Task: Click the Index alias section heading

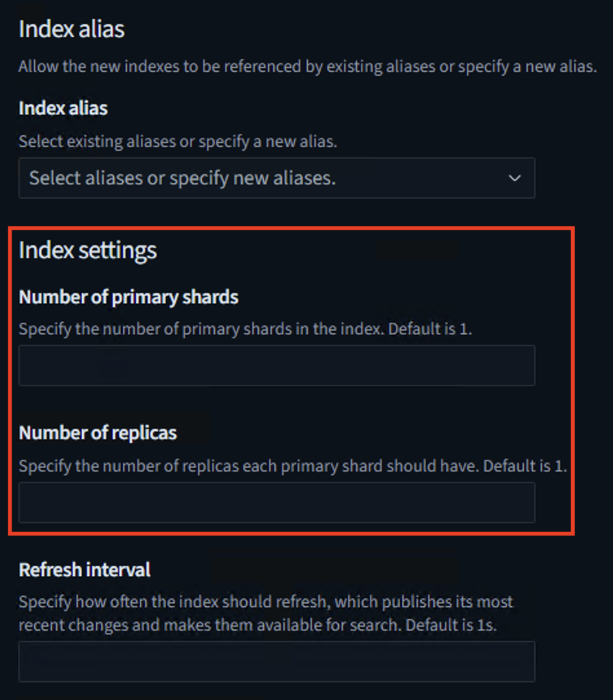Action: tap(71, 29)
